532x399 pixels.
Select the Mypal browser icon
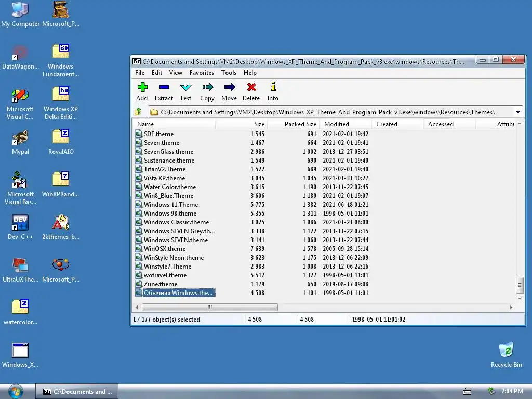pyautogui.click(x=20, y=142)
